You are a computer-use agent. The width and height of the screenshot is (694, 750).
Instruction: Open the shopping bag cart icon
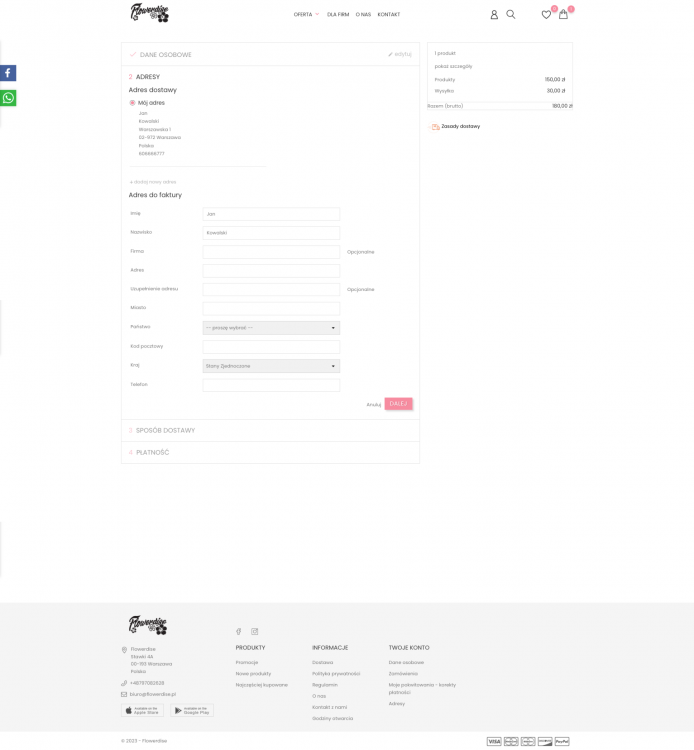pyautogui.click(x=563, y=14)
